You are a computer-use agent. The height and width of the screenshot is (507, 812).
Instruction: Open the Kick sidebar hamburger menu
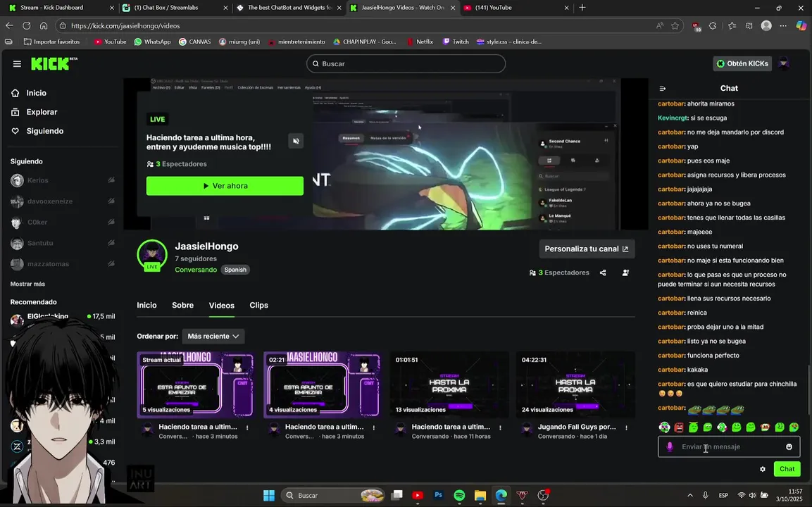pyautogui.click(x=17, y=63)
